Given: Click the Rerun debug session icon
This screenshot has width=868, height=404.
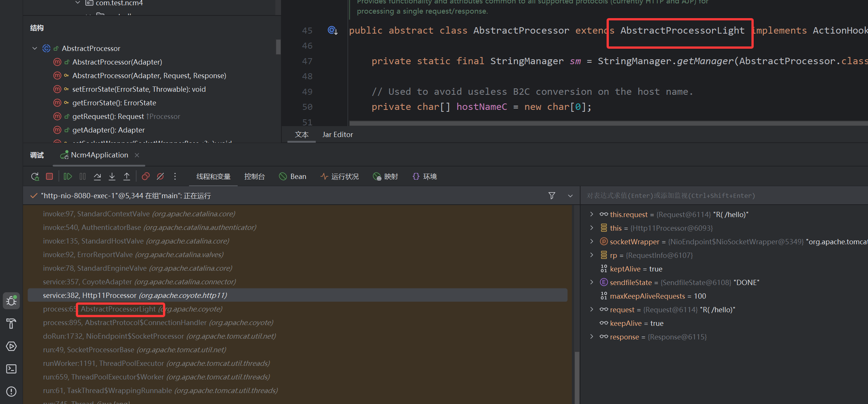Looking at the screenshot, I should 35,176.
